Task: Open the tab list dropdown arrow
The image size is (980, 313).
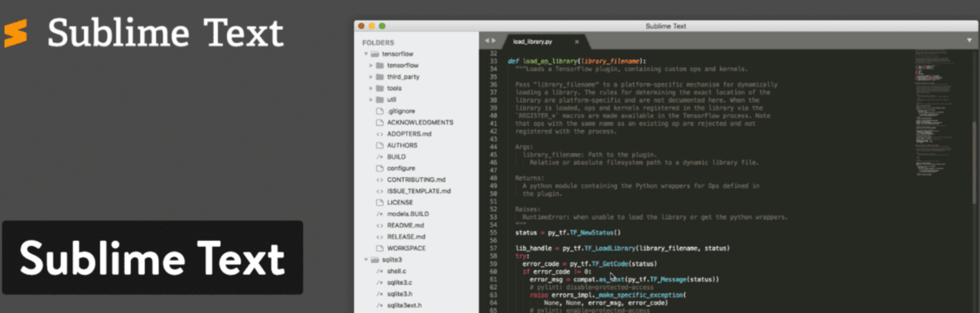Action: coord(969,41)
